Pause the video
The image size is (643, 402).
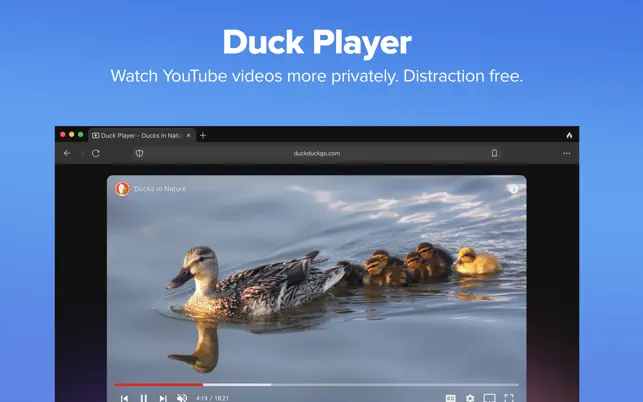(x=144, y=398)
